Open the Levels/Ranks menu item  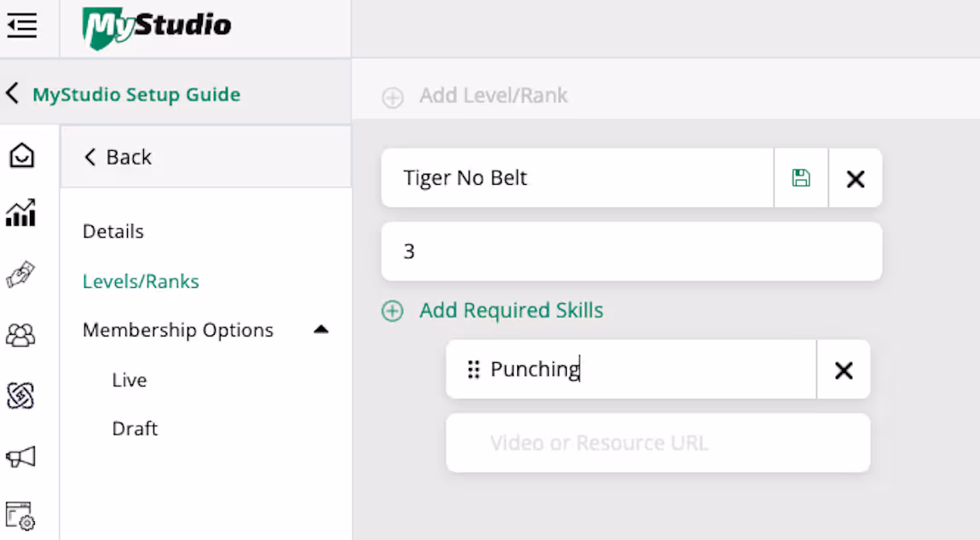pos(141,281)
